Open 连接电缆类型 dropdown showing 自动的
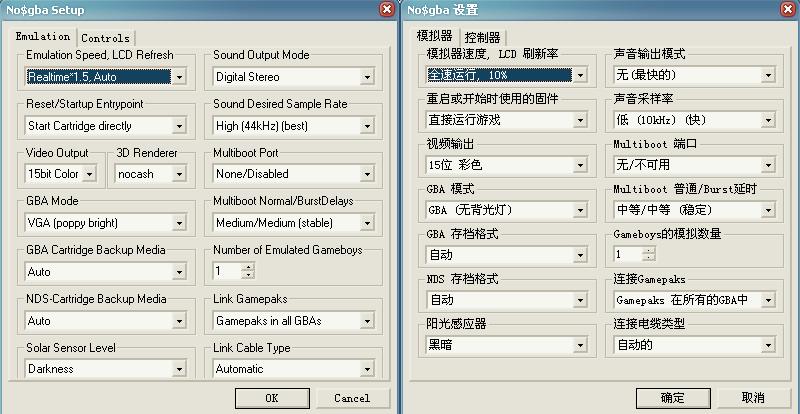800x414 pixels. [x=768, y=345]
